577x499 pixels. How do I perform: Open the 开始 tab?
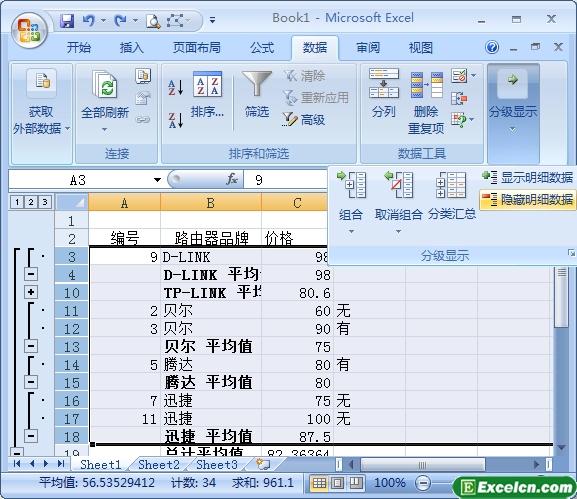click(79, 48)
